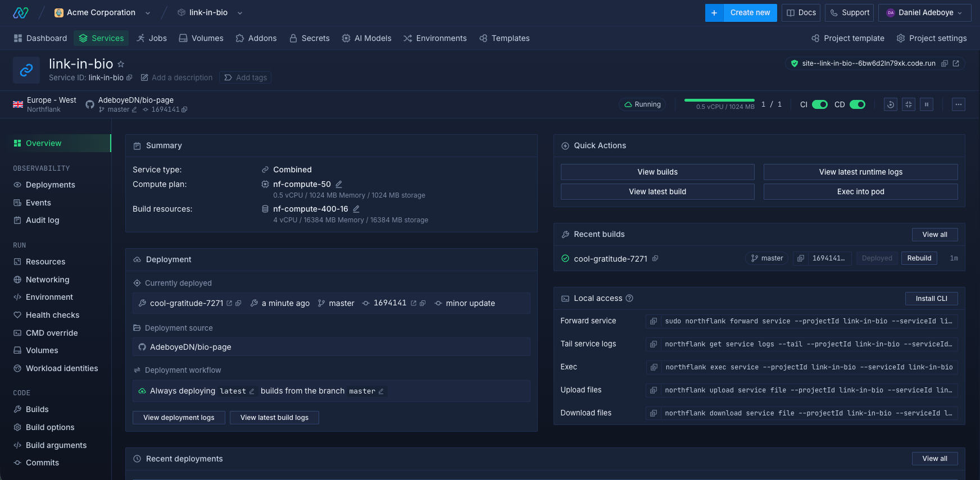Disable the CD toggle
This screenshot has width=980, height=480.
(857, 104)
